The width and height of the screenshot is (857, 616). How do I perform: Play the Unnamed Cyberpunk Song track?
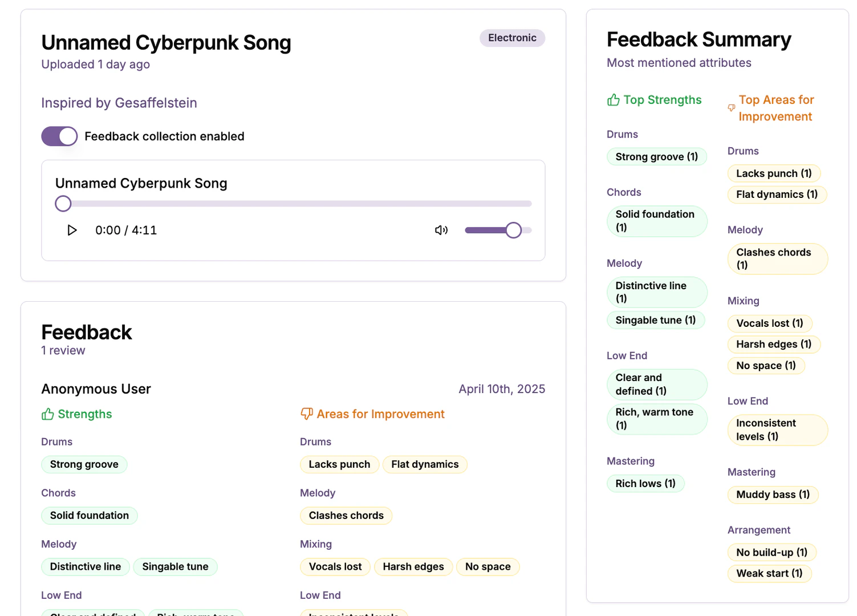72,230
